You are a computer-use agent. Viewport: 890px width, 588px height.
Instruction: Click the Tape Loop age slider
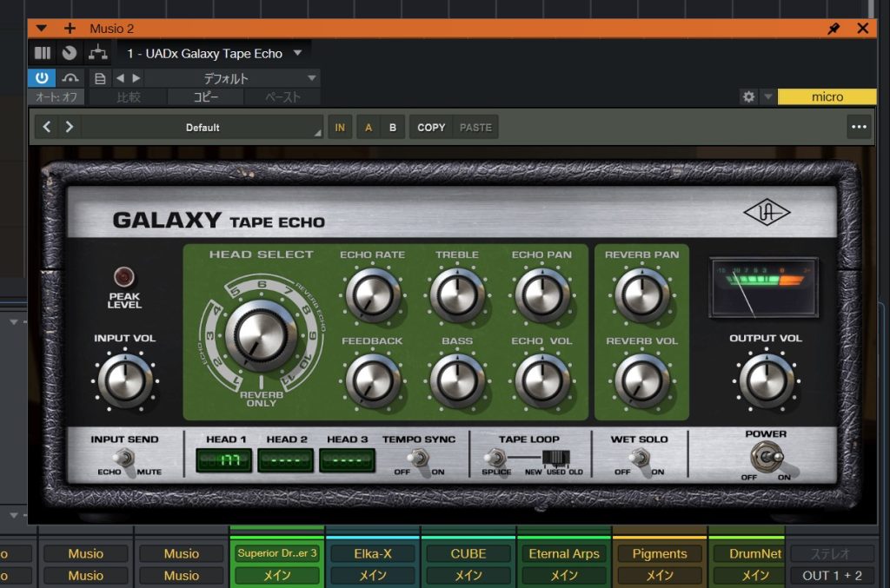point(555,458)
